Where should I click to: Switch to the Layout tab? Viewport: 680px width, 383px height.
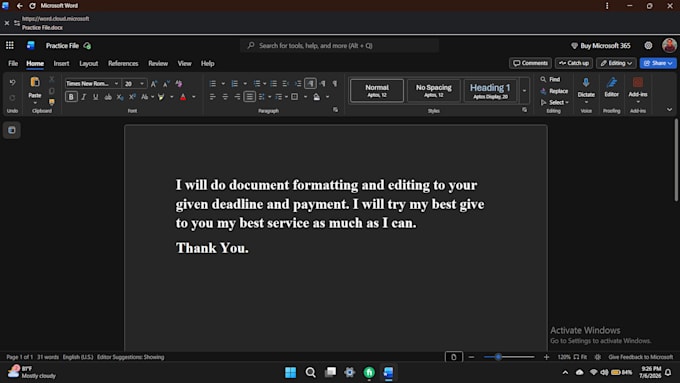point(88,63)
